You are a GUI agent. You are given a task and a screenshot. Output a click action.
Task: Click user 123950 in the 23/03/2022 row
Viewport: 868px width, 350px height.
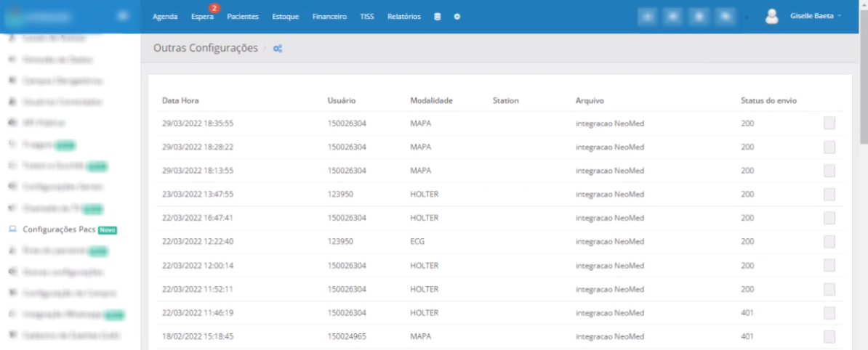point(340,195)
